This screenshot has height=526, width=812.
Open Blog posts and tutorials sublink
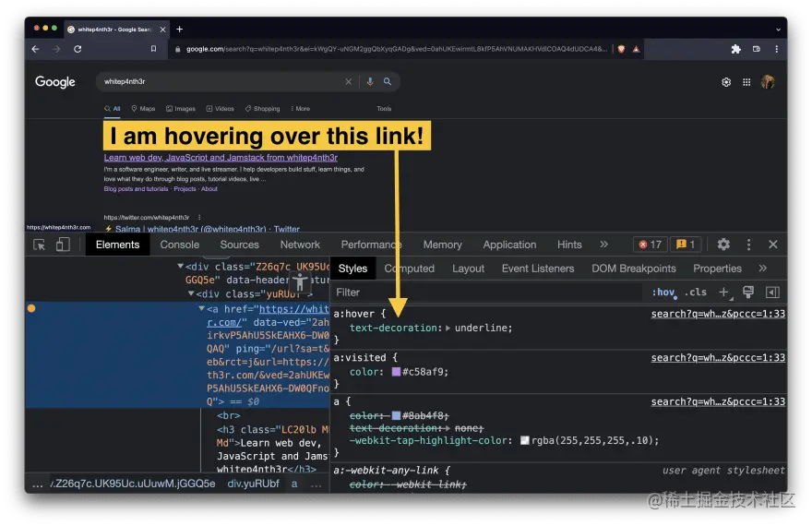coord(136,189)
